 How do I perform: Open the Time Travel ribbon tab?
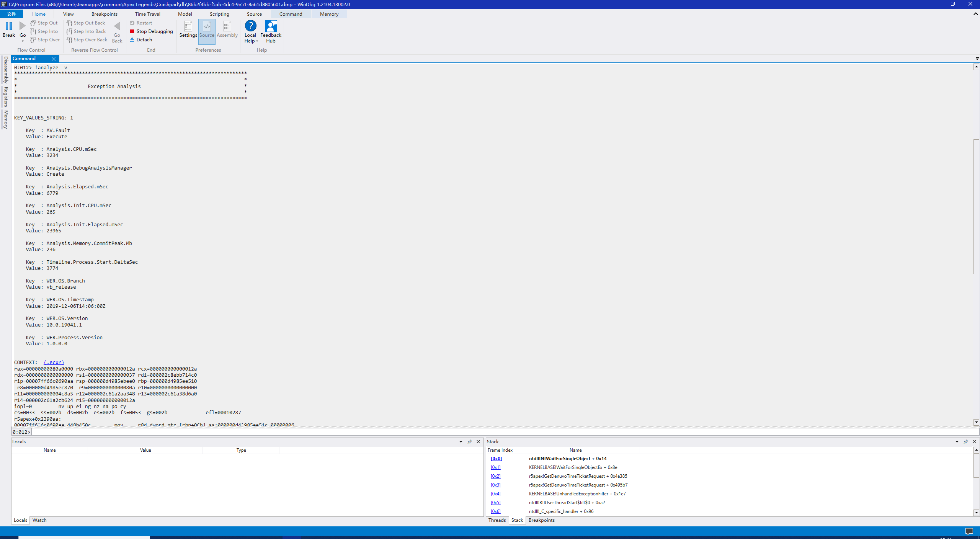(x=147, y=14)
